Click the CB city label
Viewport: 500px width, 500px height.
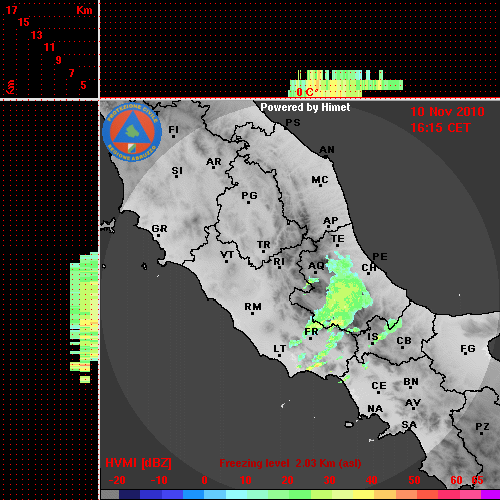[404, 341]
